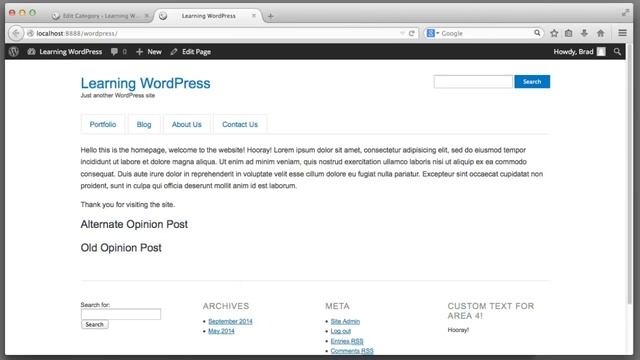Reload the page with the refresh icon

coord(411,33)
